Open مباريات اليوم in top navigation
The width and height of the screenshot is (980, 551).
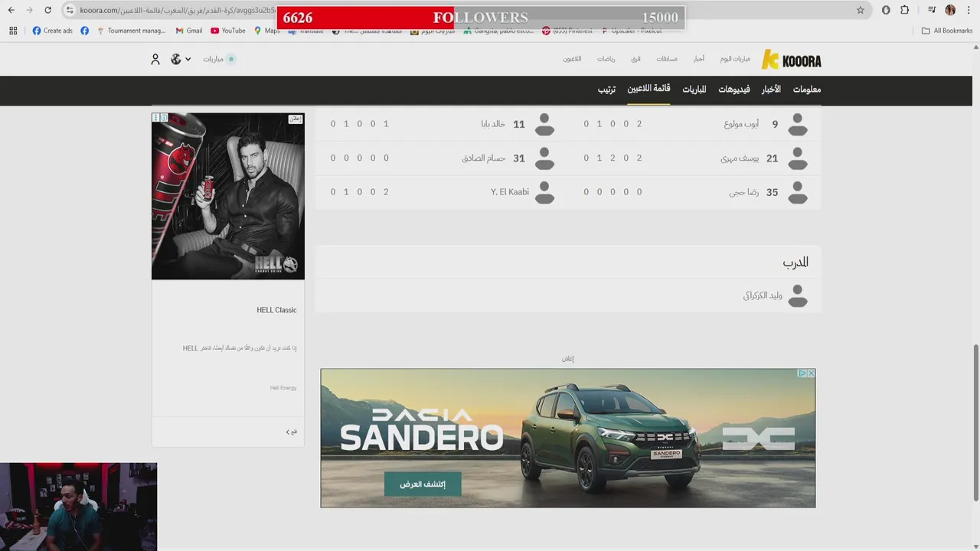click(736, 59)
